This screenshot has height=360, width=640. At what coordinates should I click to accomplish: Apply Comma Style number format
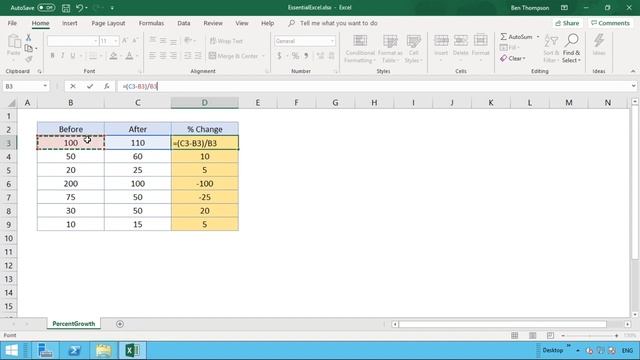click(x=306, y=56)
